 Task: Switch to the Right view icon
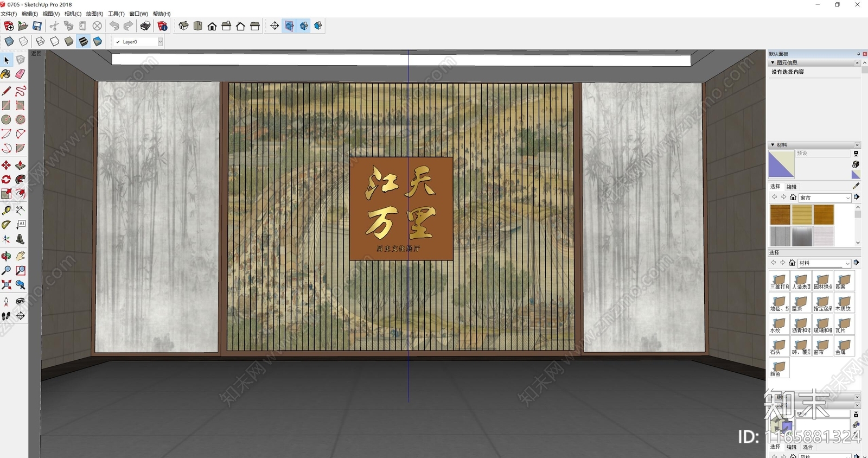226,26
